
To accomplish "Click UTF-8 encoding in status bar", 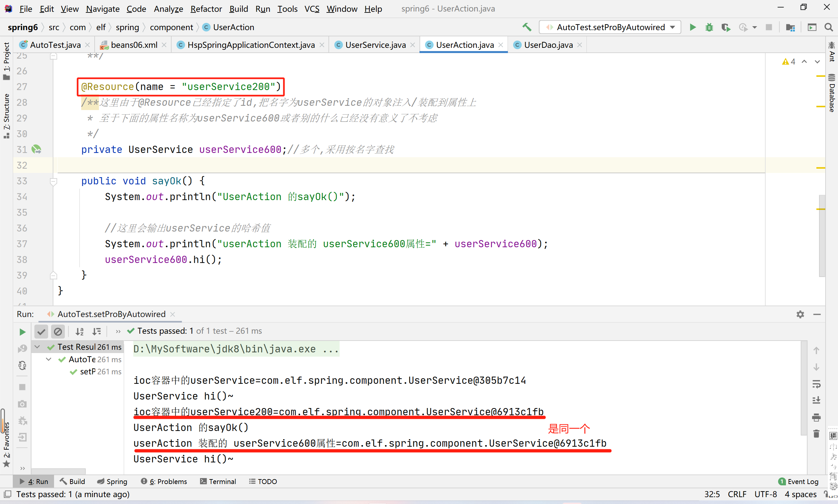I will (765, 495).
